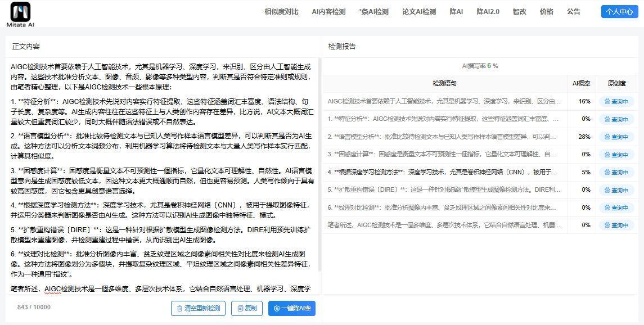Click 查询中 button for the 5% row

click(616, 173)
